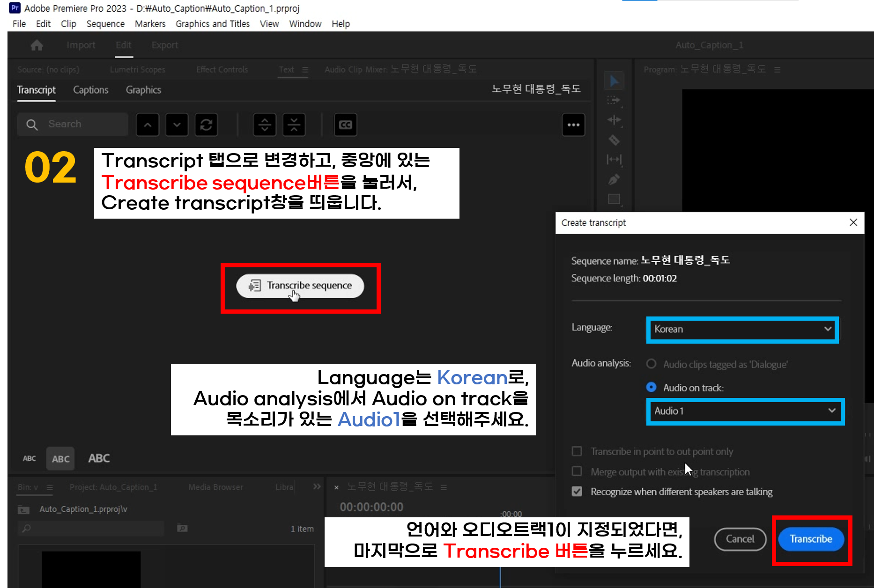
Task: Click the 00:00:00:00 timeline timecode
Action: tap(371, 507)
